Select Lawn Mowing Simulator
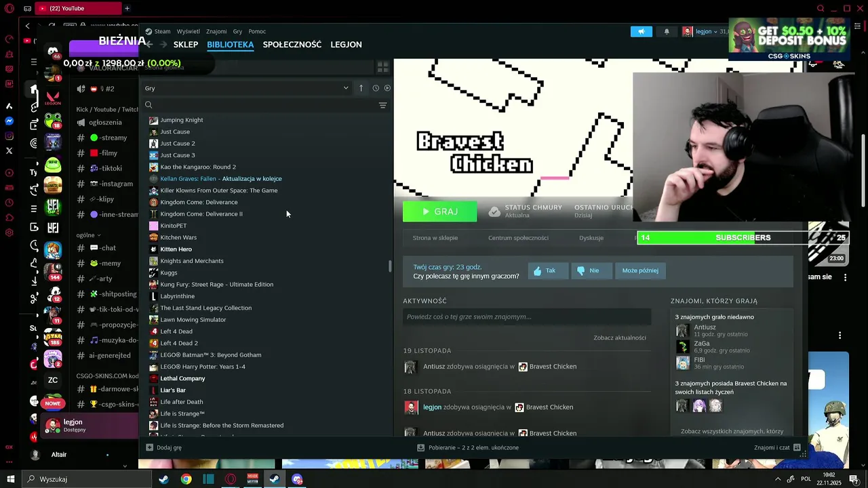 [193, 320]
